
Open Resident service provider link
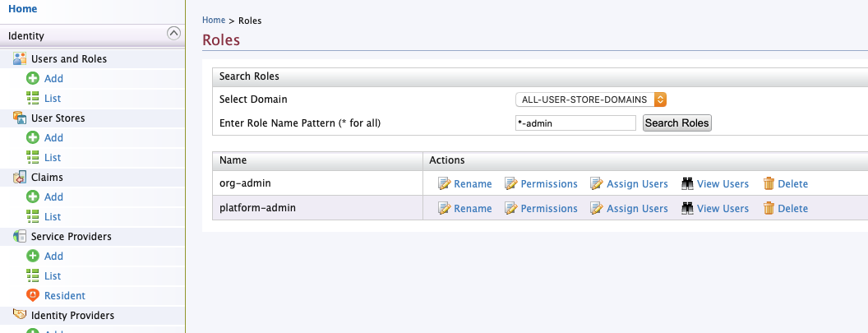[65, 296]
